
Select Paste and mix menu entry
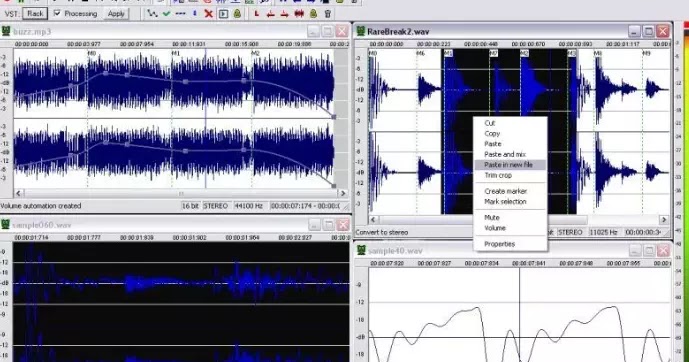[x=510, y=154]
